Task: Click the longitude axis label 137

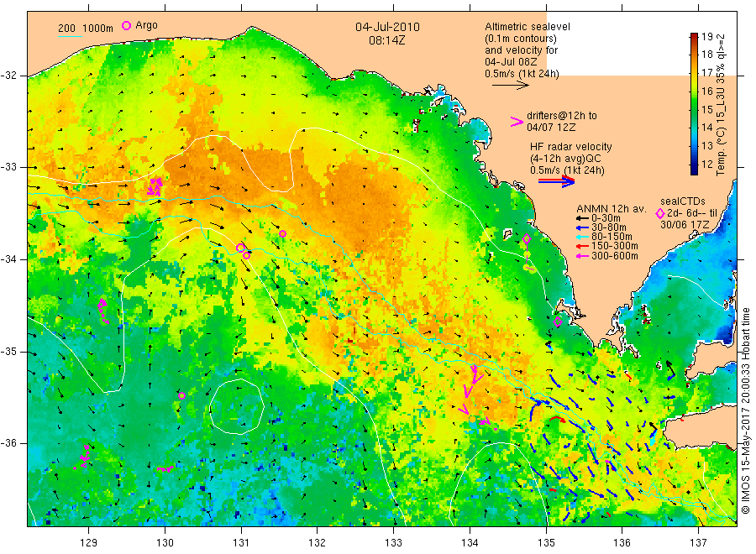Action: tap(698, 543)
